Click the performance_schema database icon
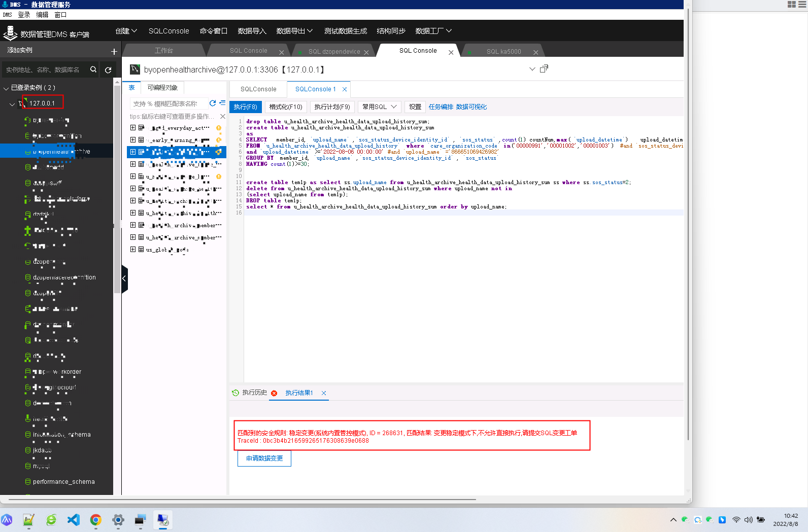This screenshot has width=808, height=532. click(28, 481)
